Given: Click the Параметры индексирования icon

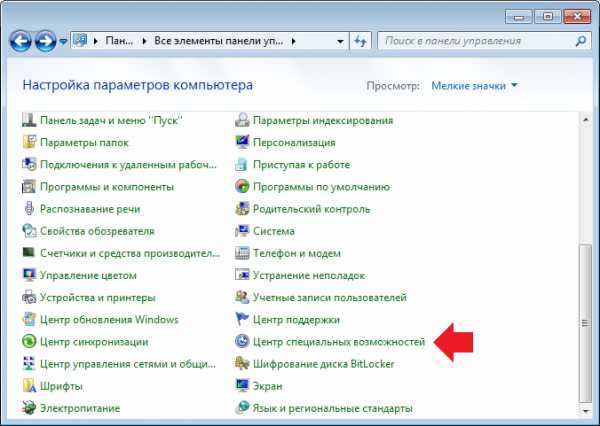Looking at the screenshot, I should (x=242, y=120).
